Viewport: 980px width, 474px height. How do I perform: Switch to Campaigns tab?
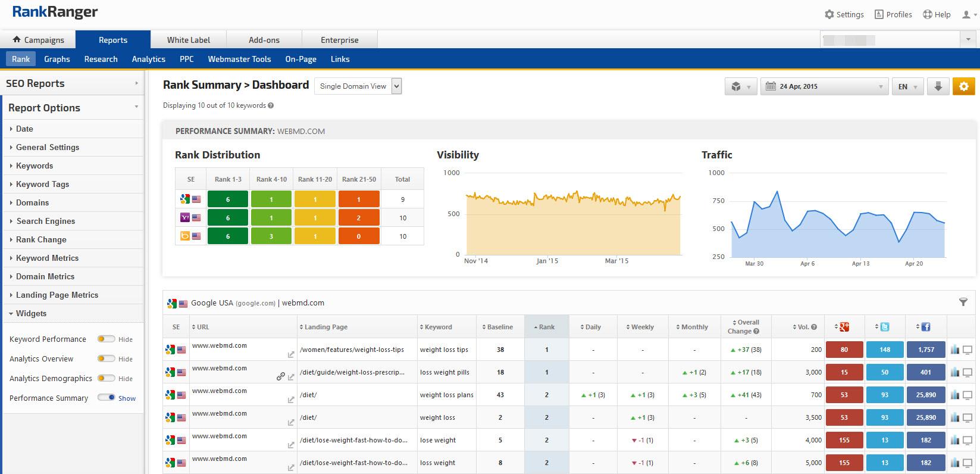[x=37, y=40]
